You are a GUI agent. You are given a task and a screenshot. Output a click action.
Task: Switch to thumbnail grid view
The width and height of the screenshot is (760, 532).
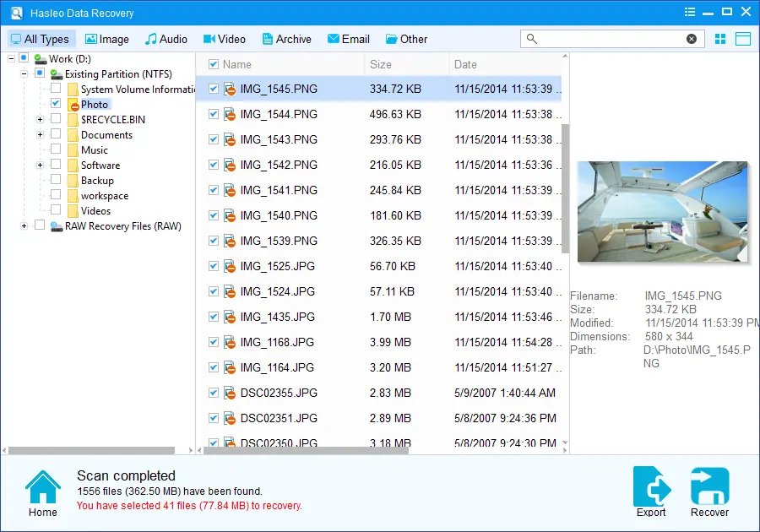click(719, 39)
